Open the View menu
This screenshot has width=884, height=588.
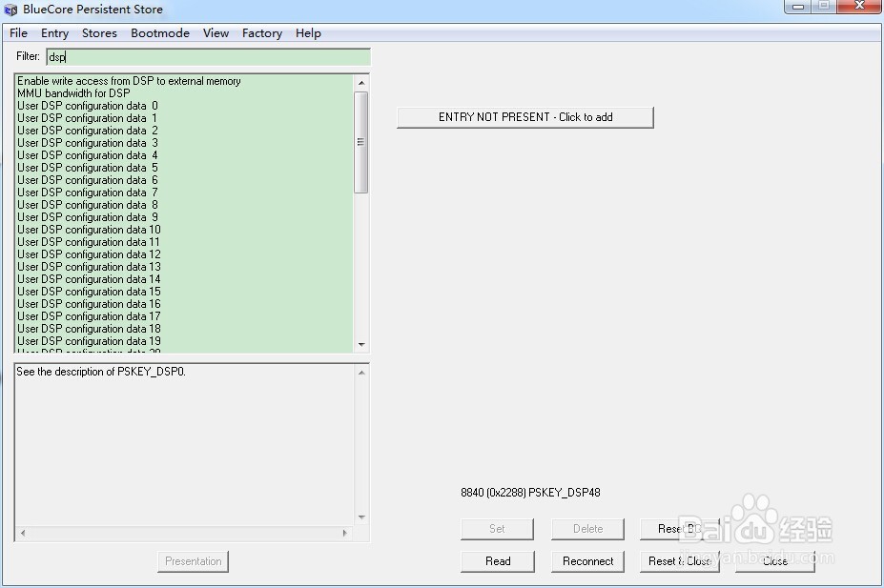[x=216, y=33]
